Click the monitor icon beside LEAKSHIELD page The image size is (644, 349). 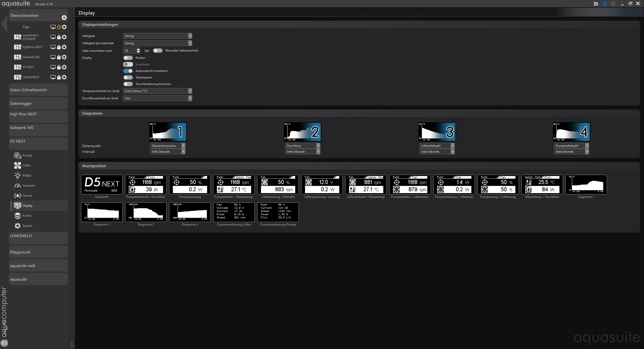pos(53,77)
